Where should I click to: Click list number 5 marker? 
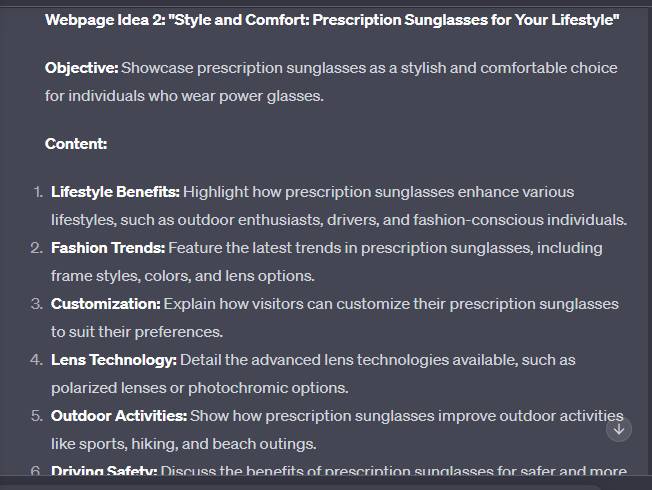point(37,416)
